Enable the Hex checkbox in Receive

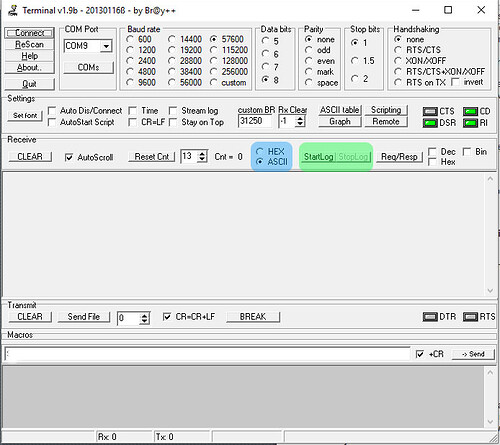pyautogui.click(x=432, y=162)
